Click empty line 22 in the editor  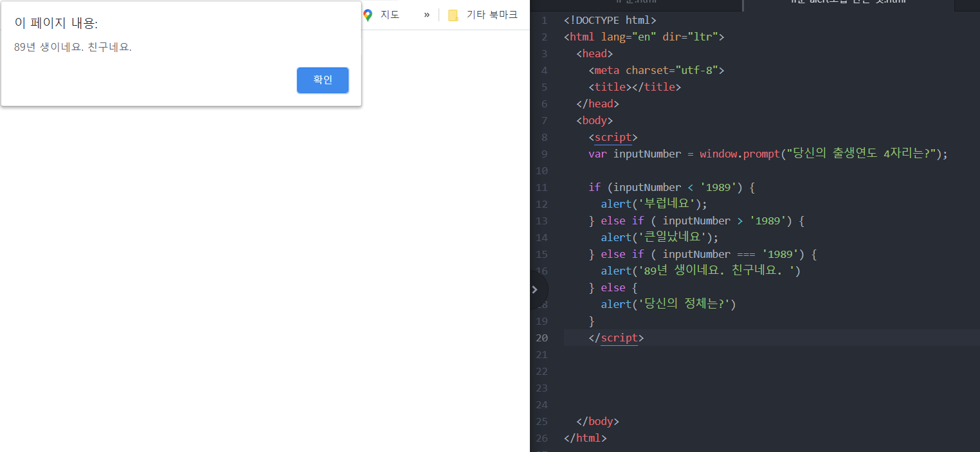click(x=771, y=371)
